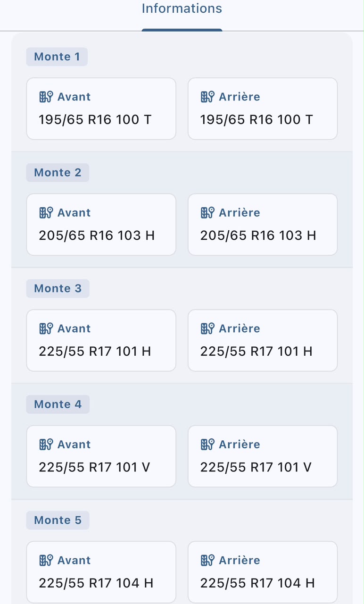Click the tire icon in Monte 5 Arrière

[x=207, y=560]
